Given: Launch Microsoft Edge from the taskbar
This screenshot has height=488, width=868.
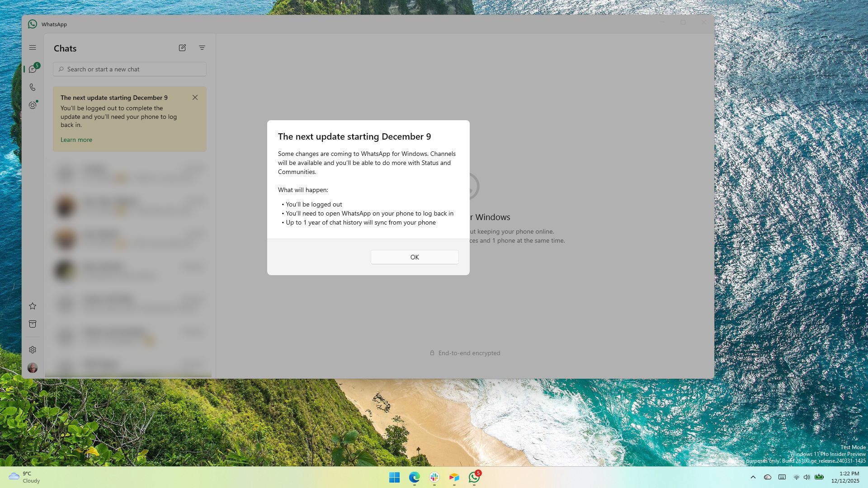Looking at the screenshot, I should point(414,477).
